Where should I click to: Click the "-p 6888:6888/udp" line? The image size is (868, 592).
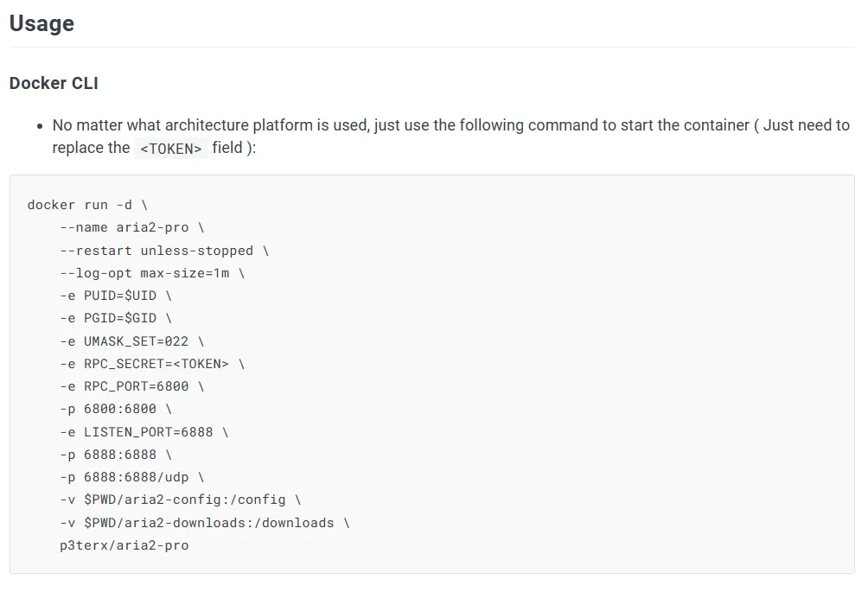[x=131, y=477]
